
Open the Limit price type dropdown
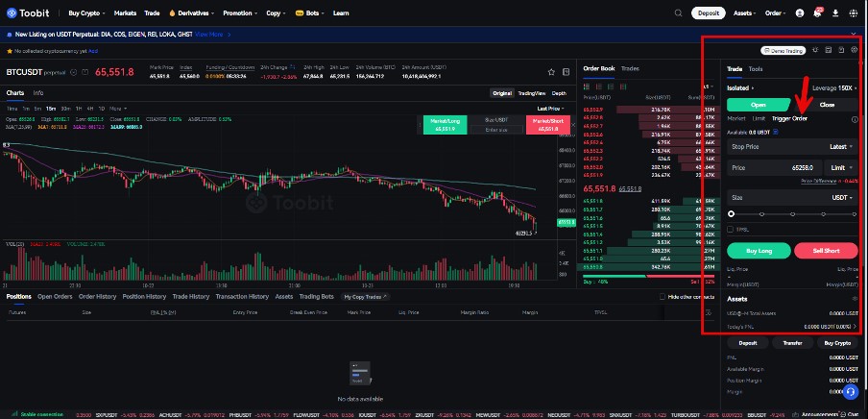[841, 167]
